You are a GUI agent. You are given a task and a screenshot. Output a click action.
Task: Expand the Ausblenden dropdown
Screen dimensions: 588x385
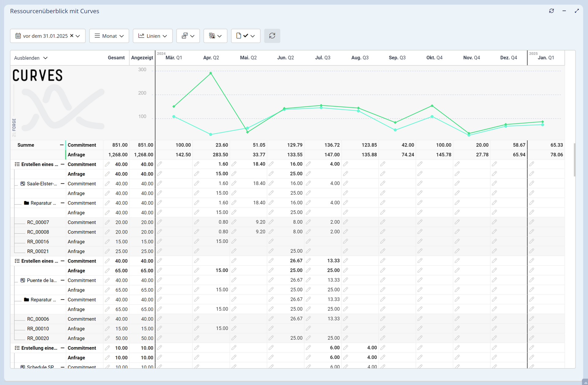tap(31, 58)
